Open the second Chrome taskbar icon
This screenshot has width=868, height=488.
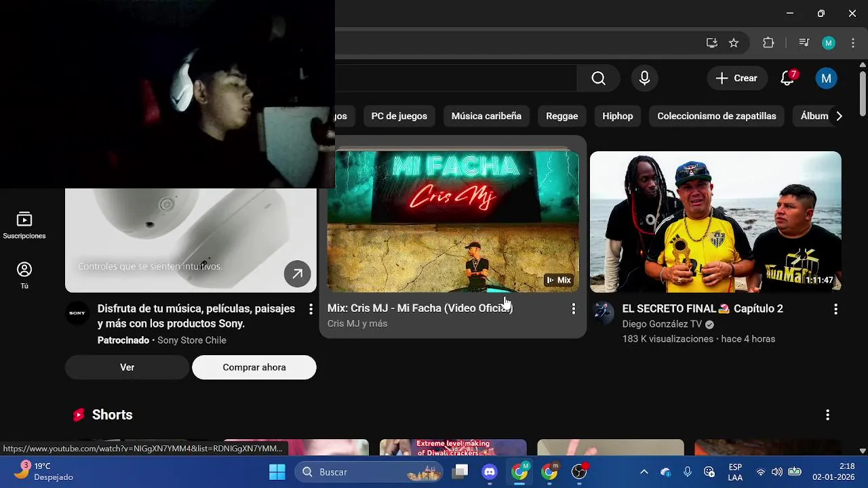click(x=549, y=472)
